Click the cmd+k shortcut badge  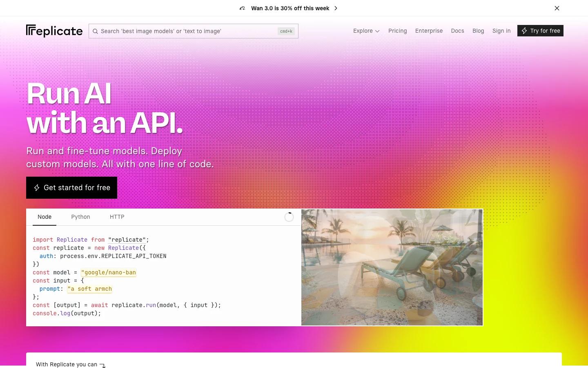286,31
